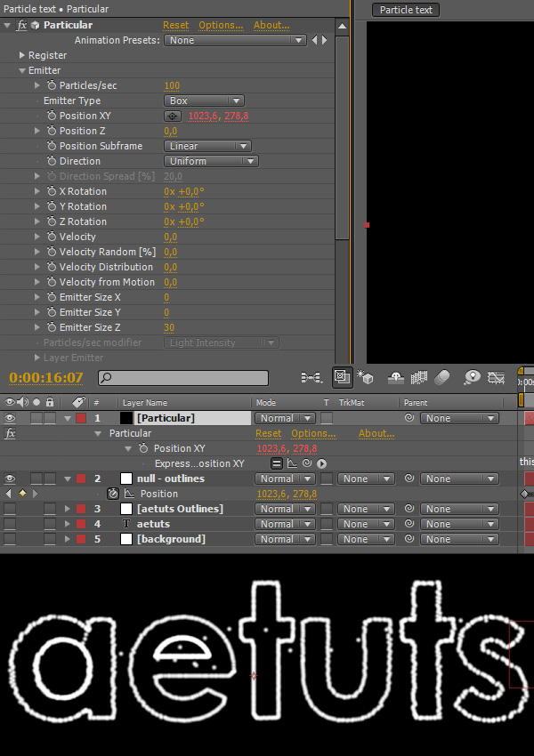Click the Velocity stopwatch icon
The image size is (534, 756).
(x=52, y=237)
